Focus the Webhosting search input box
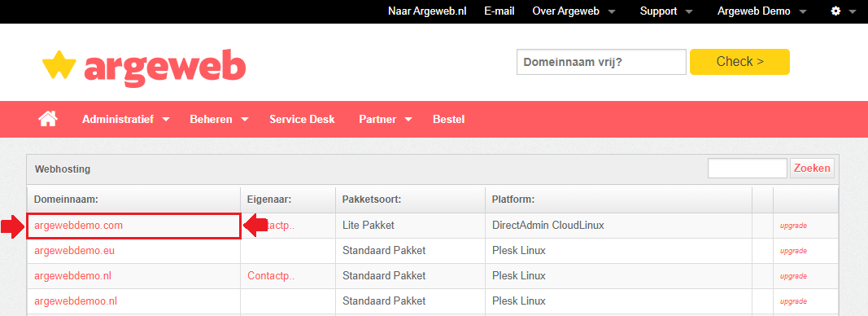868x316 pixels. click(x=748, y=169)
